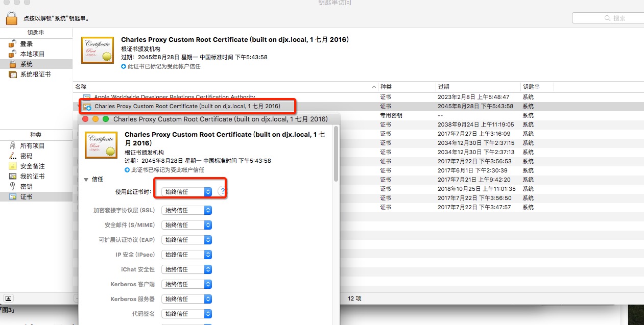Open the 可扩展认证协议 (EAP) dropdown

click(x=186, y=240)
